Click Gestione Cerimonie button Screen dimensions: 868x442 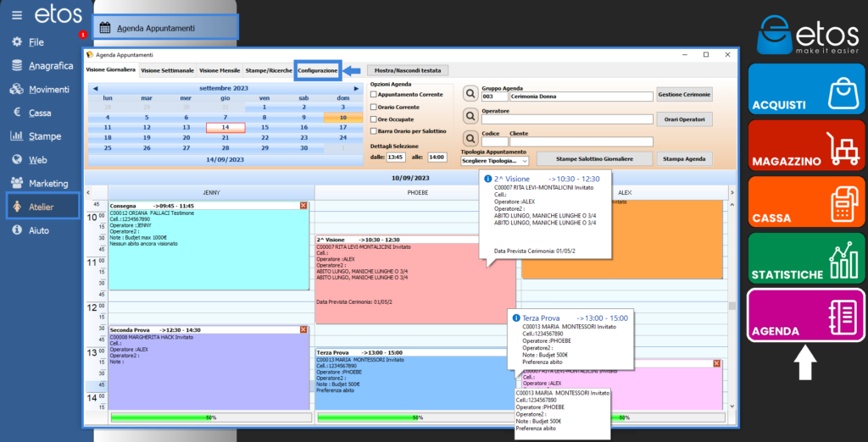[684, 95]
